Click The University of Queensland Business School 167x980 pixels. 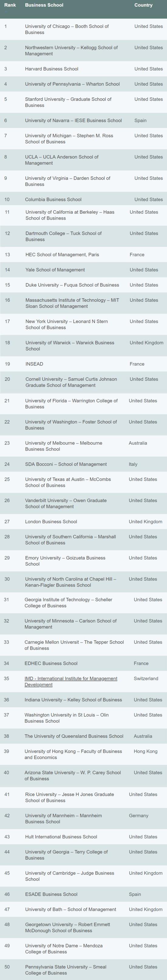pyautogui.click(x=74, y=736)
